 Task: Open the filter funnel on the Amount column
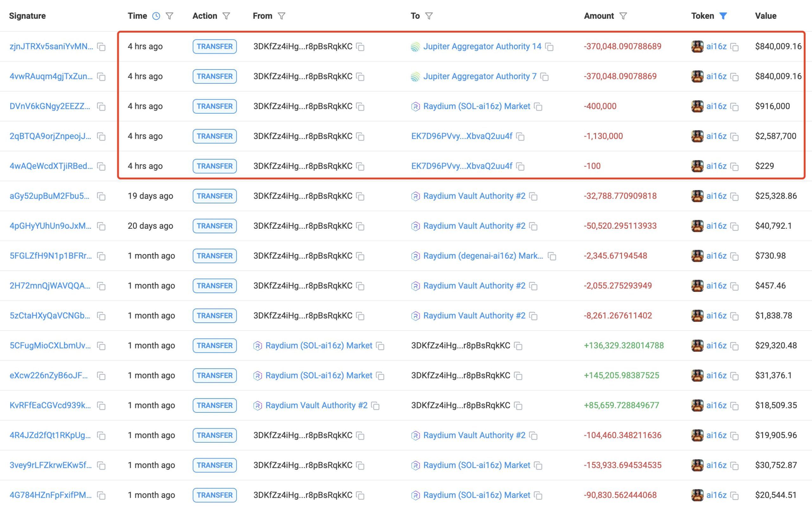pyautogui.click(x=623, y=16)
